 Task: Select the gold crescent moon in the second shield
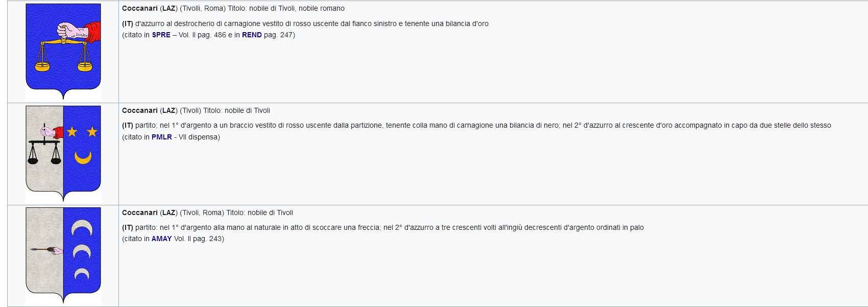click(83, 157)
